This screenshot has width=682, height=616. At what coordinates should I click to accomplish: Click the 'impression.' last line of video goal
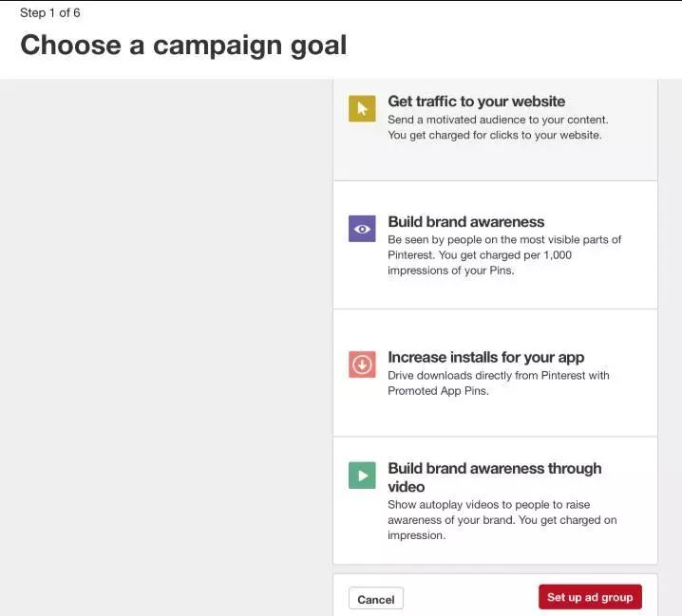click(x=416, y=535)
